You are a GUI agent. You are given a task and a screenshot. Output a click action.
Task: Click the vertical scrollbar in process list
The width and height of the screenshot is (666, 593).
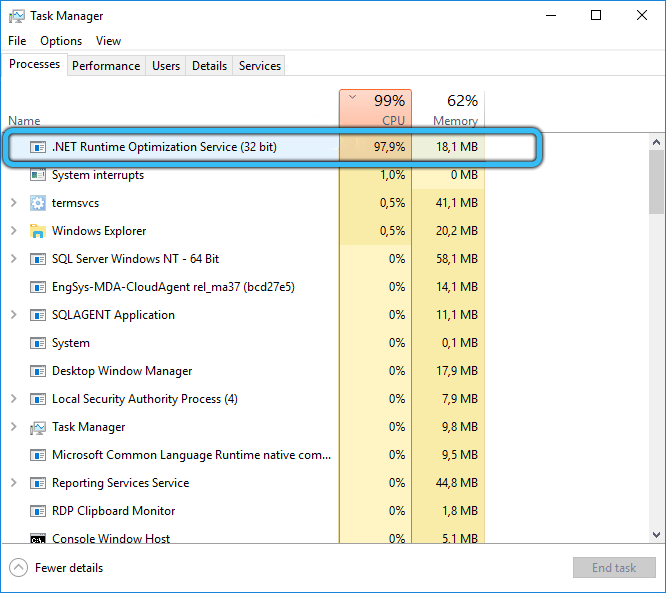click(x=656, y=180)
